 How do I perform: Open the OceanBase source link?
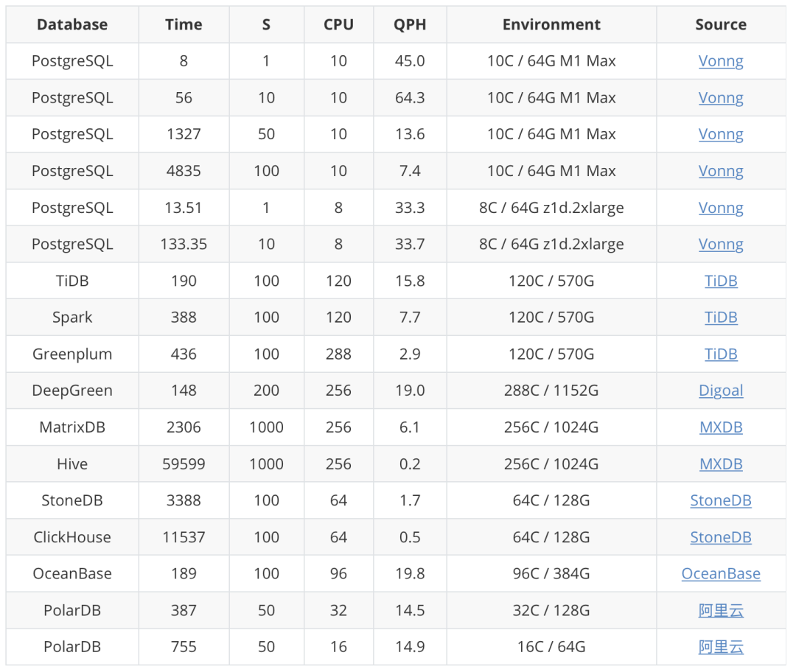[720, 574]
